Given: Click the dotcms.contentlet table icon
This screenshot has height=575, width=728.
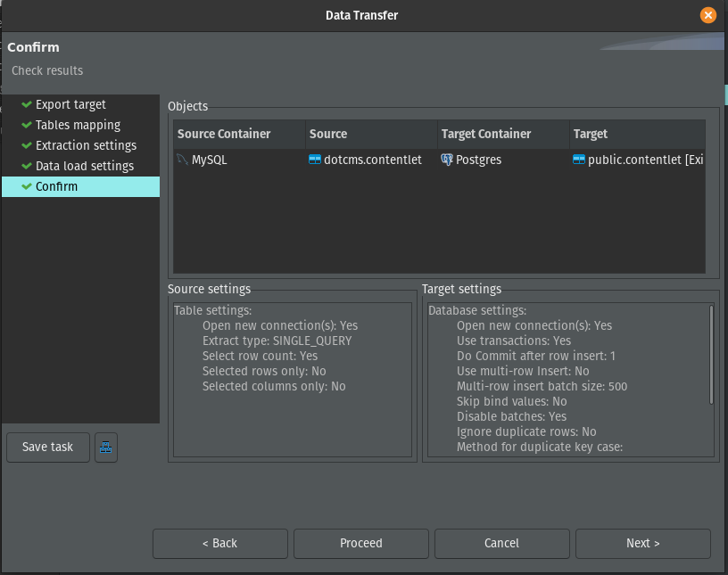Looking at the screenshot, I should (315, 160).
